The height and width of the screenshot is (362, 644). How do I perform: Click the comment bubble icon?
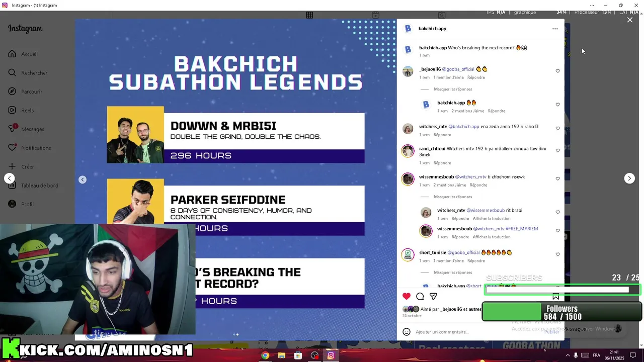pos(420,296)
